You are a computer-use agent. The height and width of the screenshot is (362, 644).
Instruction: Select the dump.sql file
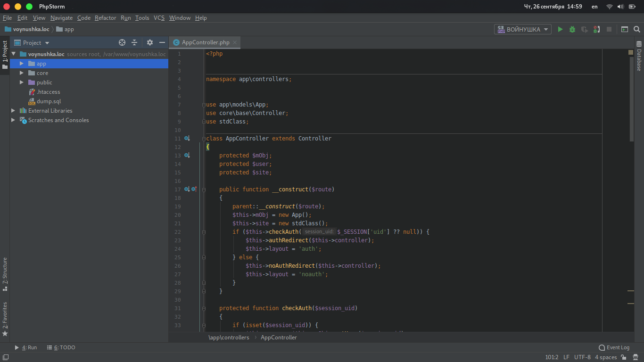[x=49, y=101]
